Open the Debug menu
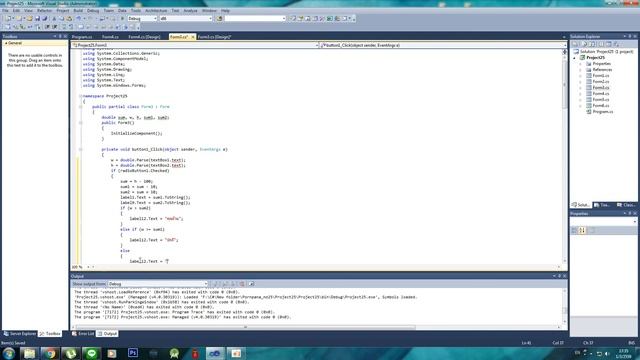This screenshot has width=640, height=360. [x=93, y=11]
